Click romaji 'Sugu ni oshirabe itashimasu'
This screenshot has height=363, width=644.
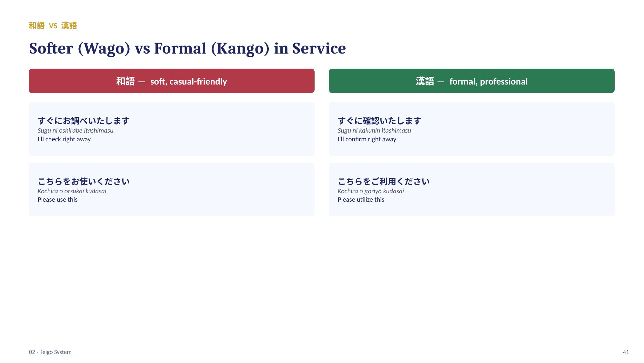75,130
